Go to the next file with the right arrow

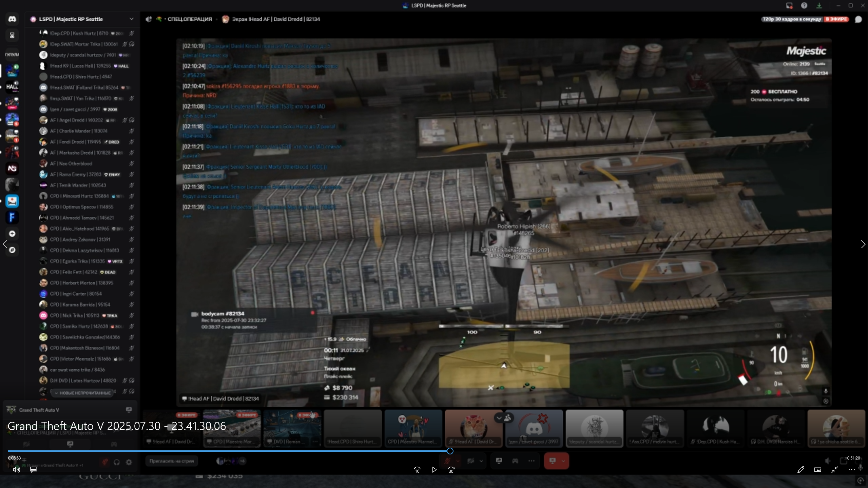(x=863, y=244)
